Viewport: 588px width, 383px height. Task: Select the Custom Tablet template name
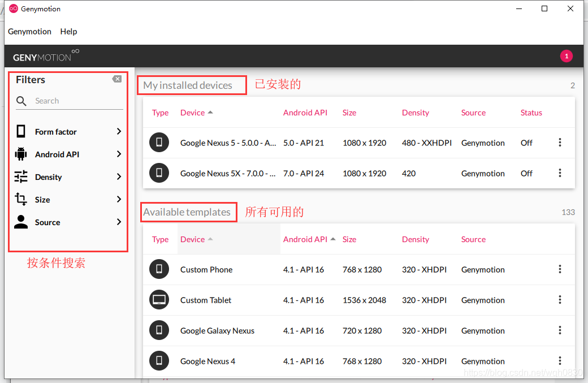[205, 300]
